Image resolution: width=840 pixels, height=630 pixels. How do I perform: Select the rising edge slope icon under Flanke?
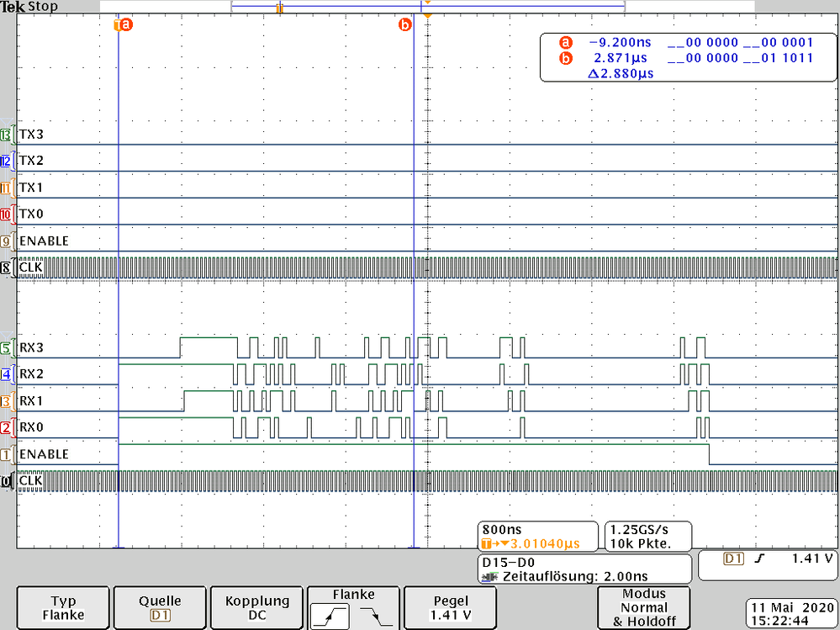(330, 614)
